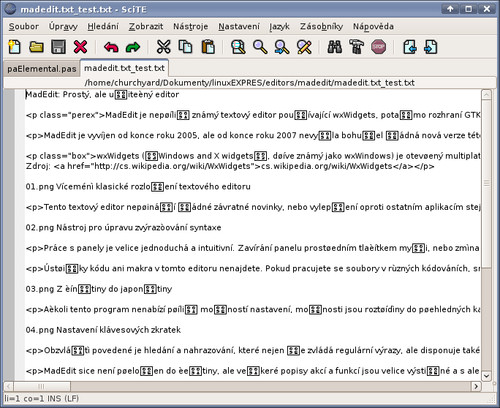500x408 pixels.
Task: Open the Jazyk menu
Action: click(280, 26)
